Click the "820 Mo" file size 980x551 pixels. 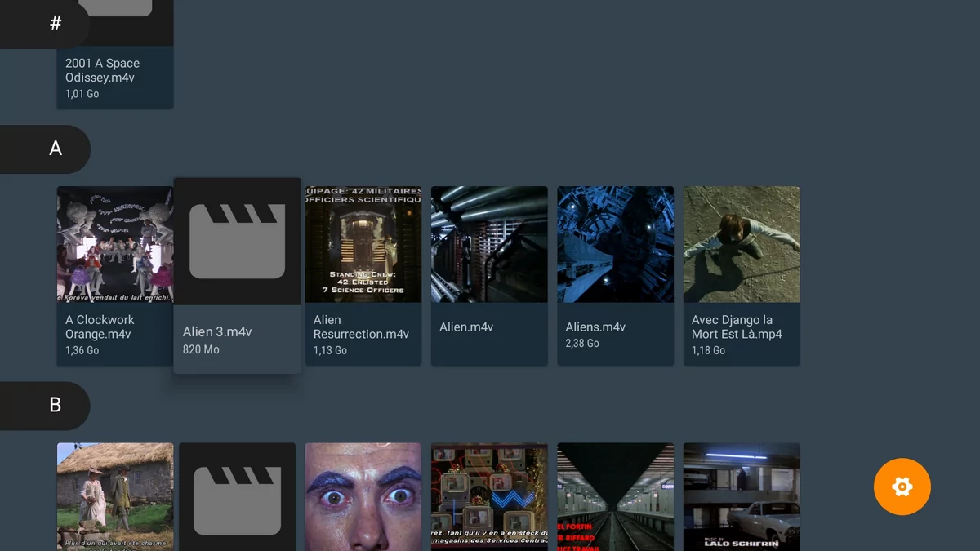[x=201, y=349]
